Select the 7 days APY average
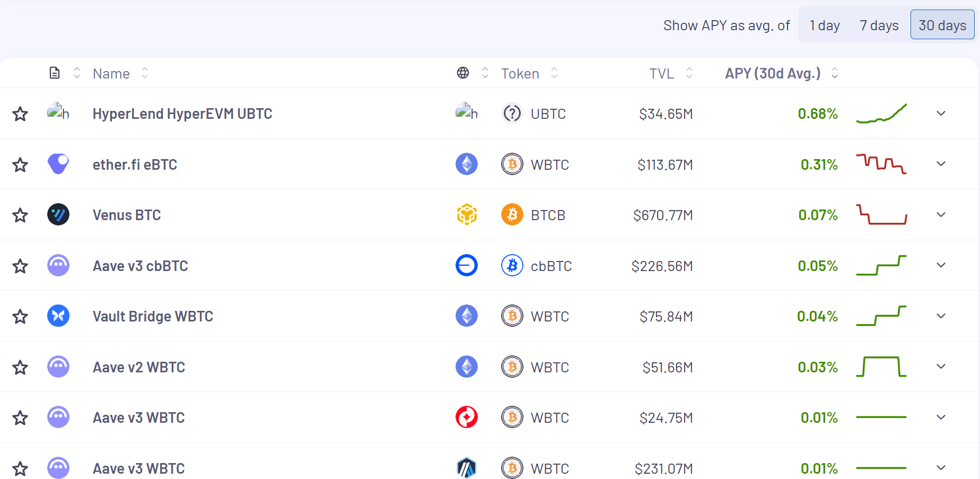980x479 pixels. tap(879, 25)
